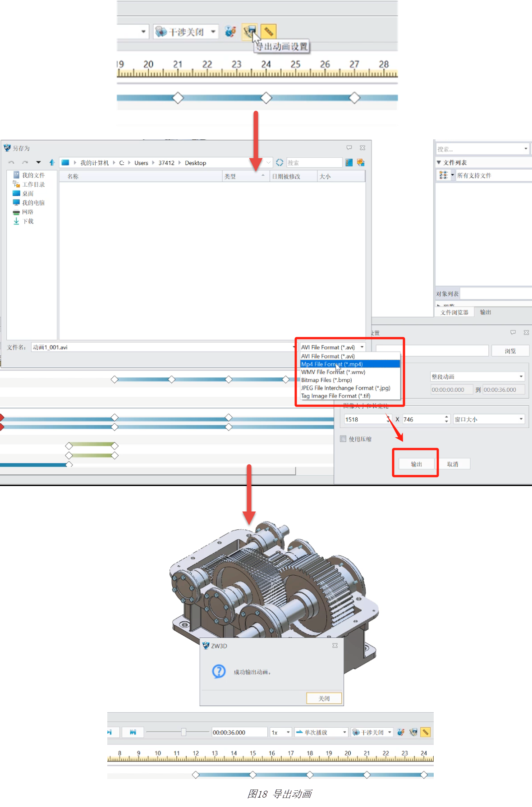532x807 pixels.
Task: Open the 窗口大小 size dropdown
Action: (x=489, y=419)
